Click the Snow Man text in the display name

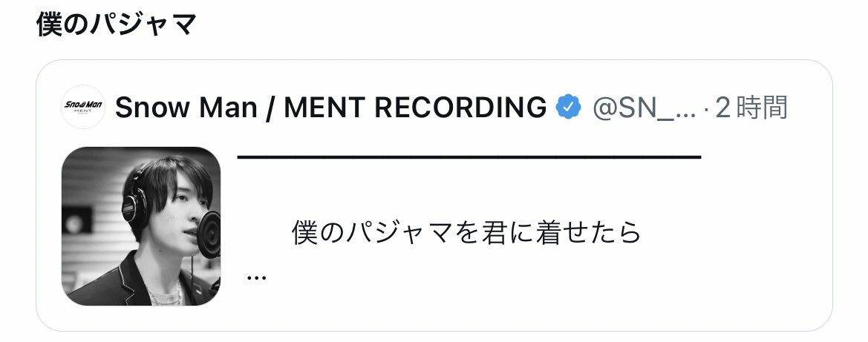click(186, 108)
